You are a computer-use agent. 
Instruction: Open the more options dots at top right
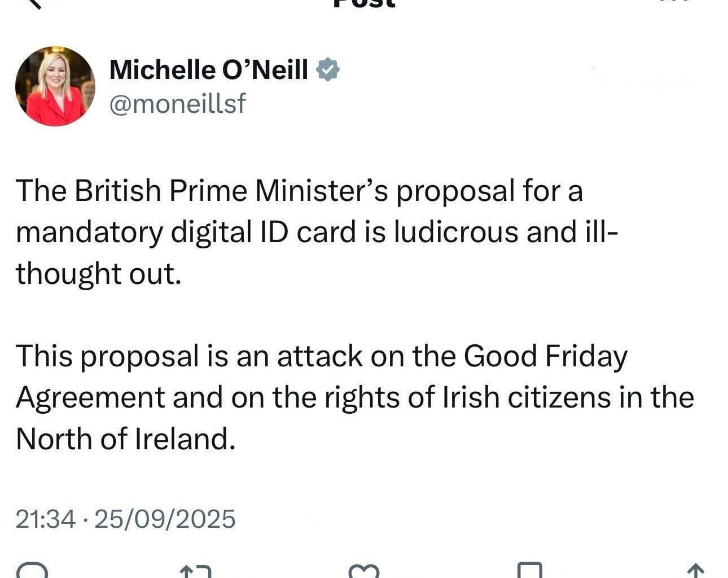[673, 2]
